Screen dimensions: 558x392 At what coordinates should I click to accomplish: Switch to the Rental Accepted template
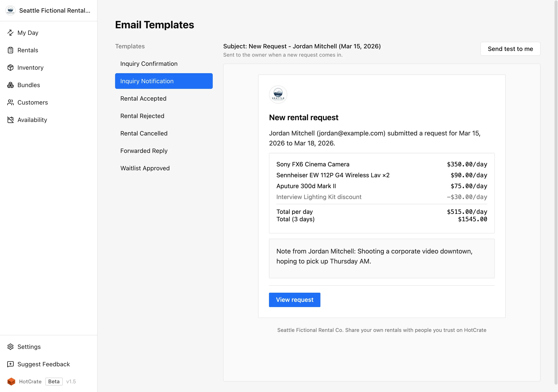click(164, 98)
